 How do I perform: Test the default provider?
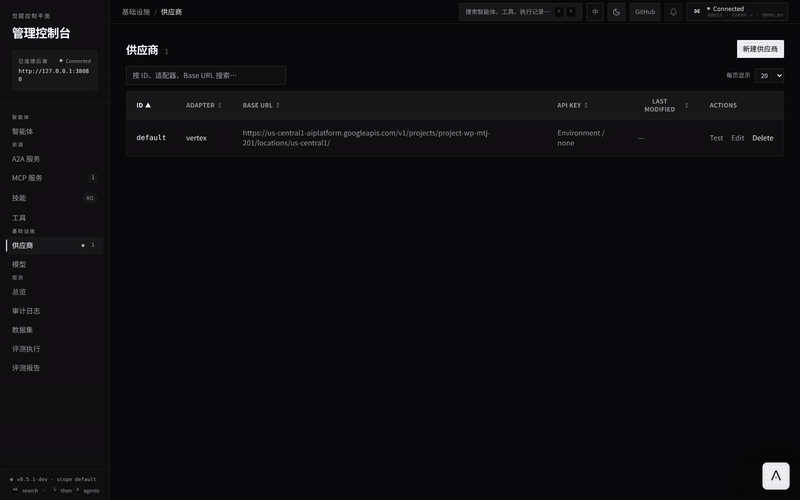pyautogui.click(x=716, y=138)
